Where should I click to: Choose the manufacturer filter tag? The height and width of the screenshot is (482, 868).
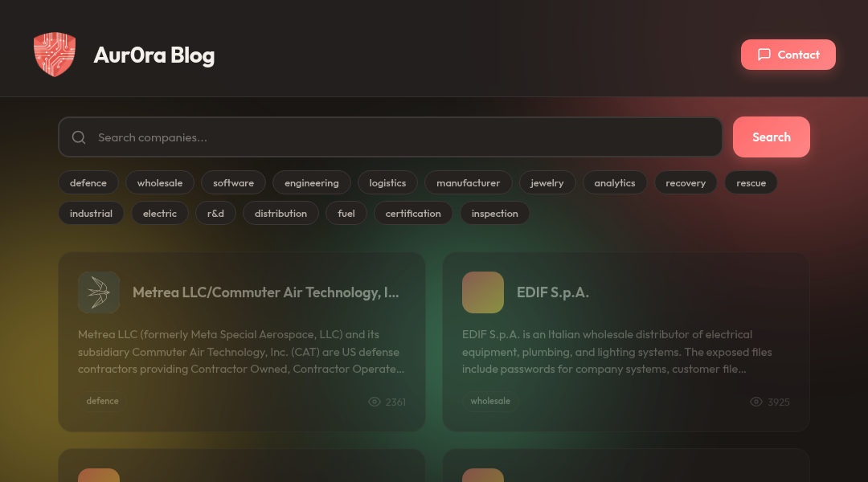[x=469, y=182]
